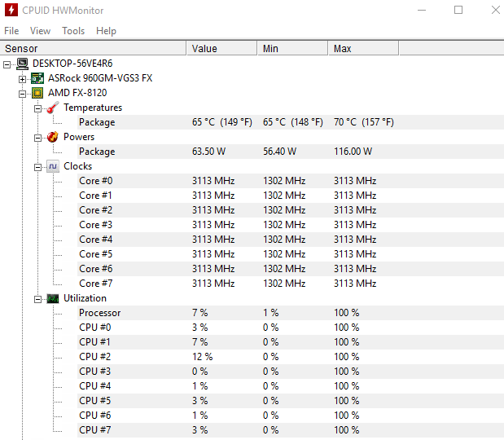Select the Core #1 clock row
The image size is (504, 440).
point(291,196)
